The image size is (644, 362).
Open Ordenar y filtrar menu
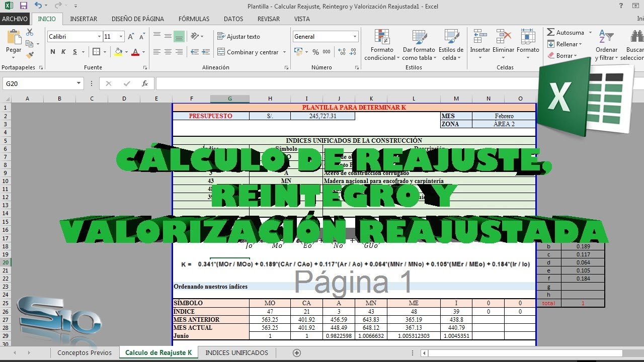[x=606, y=45]
